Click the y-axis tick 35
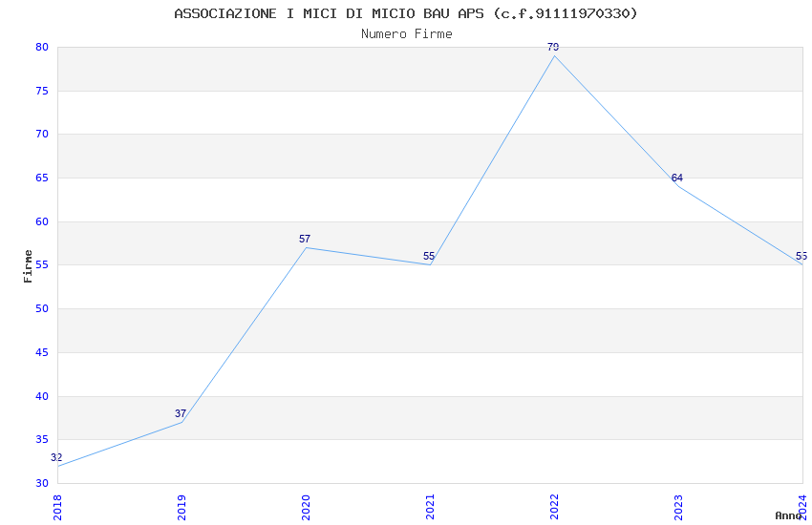 coord(42,440)
